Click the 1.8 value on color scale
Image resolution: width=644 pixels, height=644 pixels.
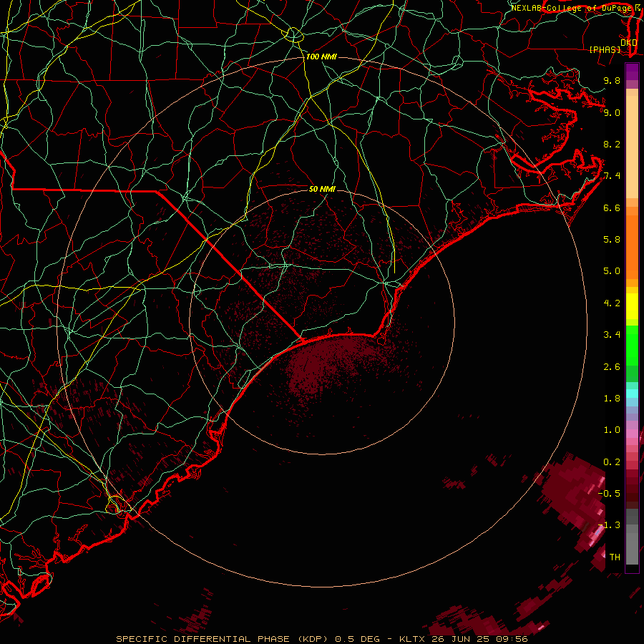point(612,399)
